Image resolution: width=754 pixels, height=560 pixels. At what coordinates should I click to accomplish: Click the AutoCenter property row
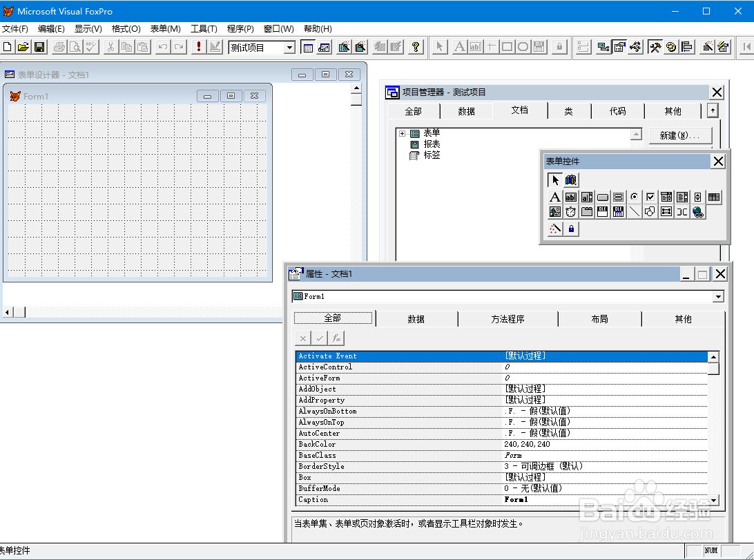click(x=501, y=433)
